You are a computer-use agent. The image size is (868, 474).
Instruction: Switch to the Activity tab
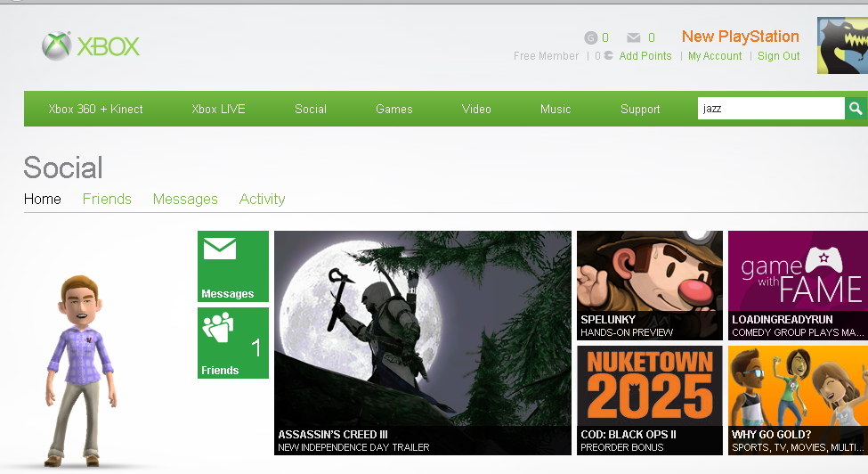tap(263, 199)
